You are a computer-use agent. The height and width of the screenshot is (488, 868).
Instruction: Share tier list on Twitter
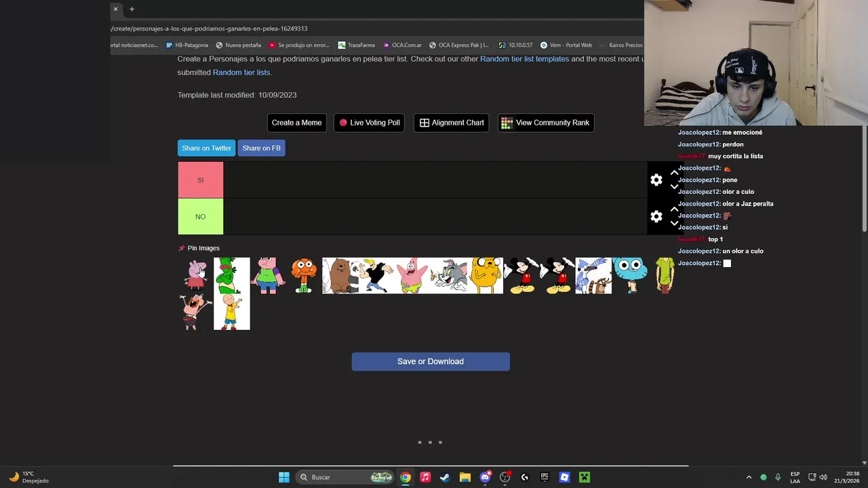click(x=206, y=148)
